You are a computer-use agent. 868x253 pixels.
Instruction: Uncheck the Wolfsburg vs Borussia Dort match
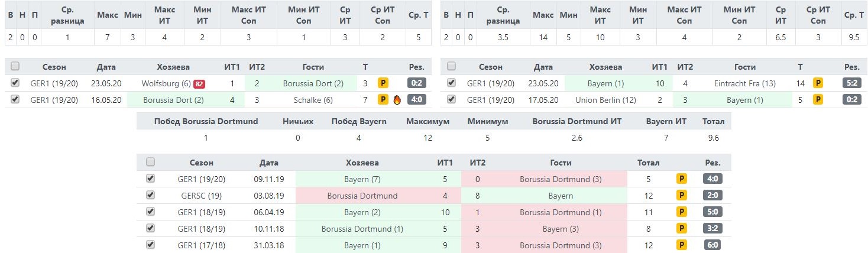15,83
